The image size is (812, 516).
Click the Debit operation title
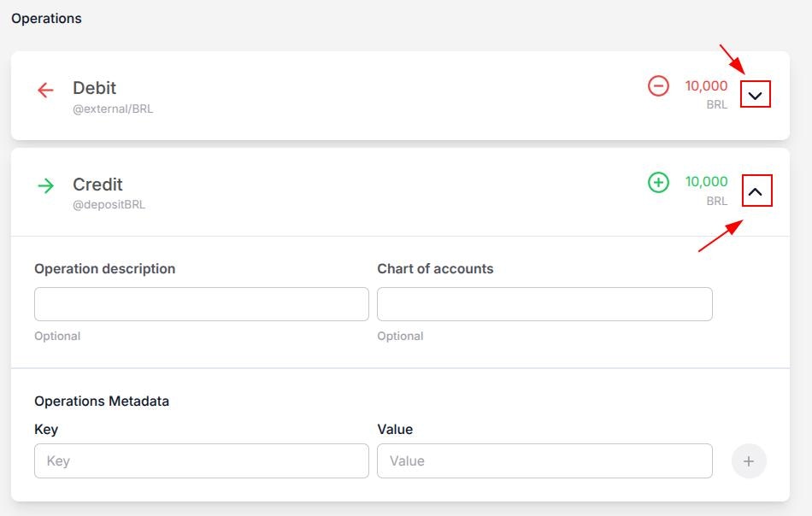pyautogui.click(x=94, y=88)
